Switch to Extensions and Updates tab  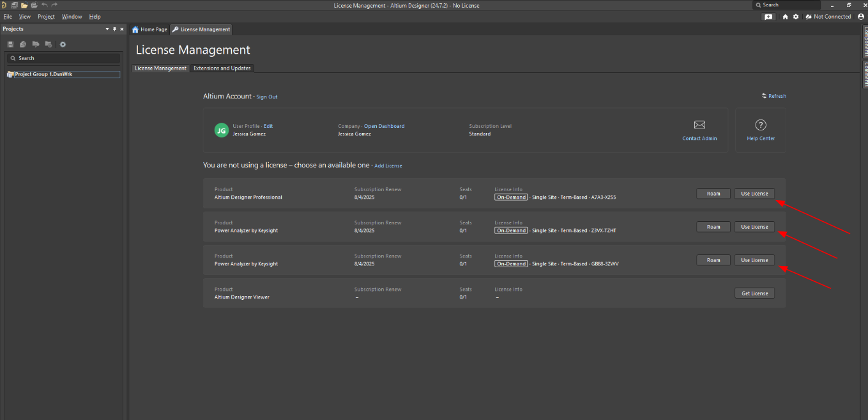click(x=222, y=68)
